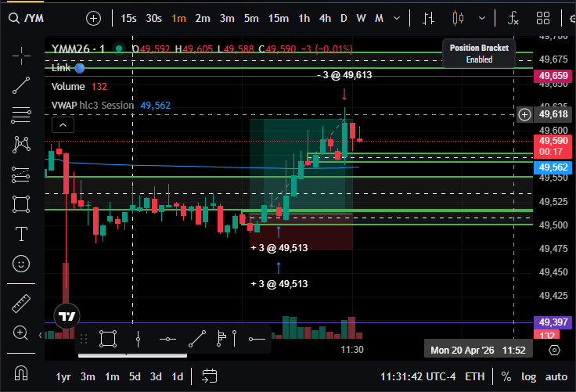Open the emoji icons tool

point(21,264)
